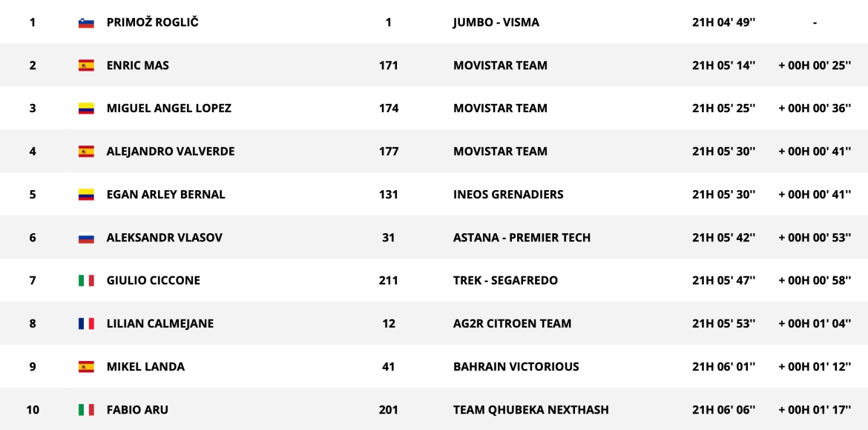Click the Italian flag beside Fabio Aru
The height and width of the screenshot is (430, 868).
click(x=86, y=410)
